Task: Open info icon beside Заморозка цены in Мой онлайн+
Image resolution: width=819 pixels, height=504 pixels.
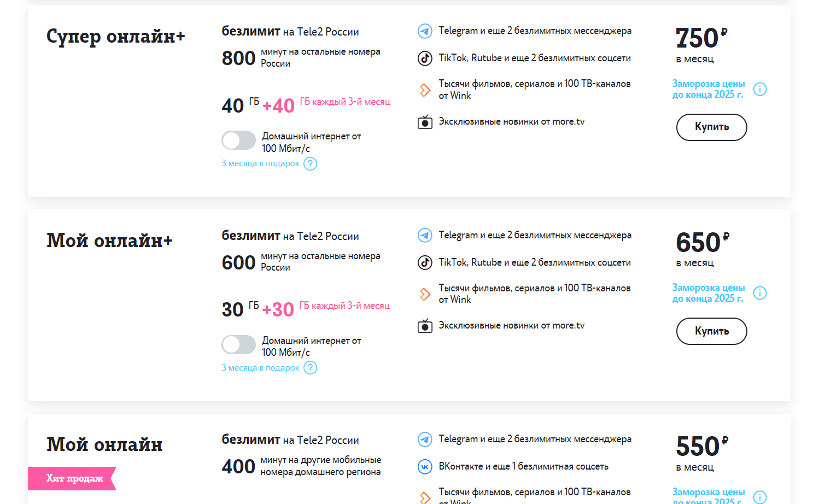Action: coord(760,293)
